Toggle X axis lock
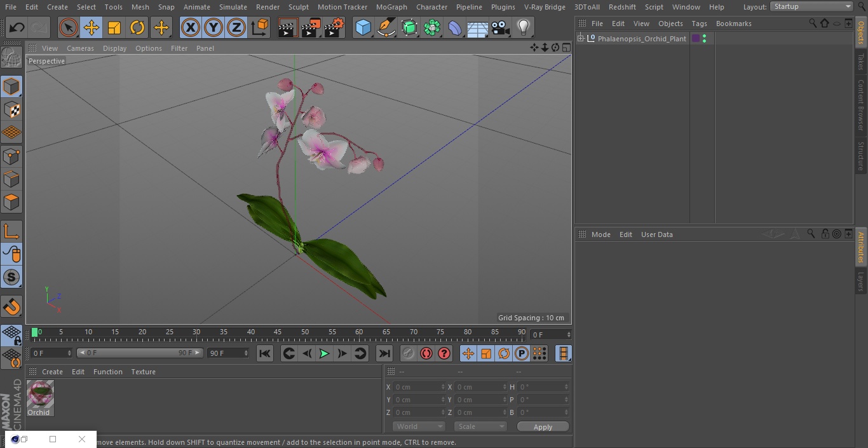 (190, 27)
